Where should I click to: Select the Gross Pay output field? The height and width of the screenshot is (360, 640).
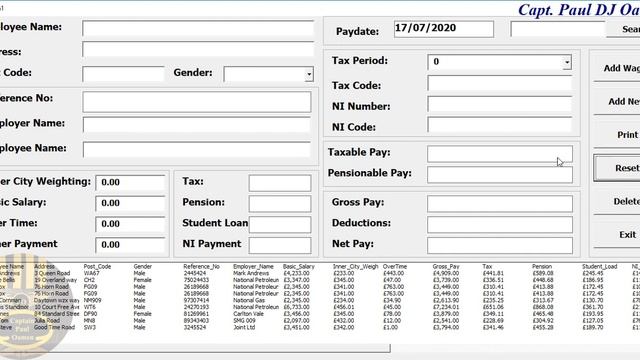[x=500, y=204]
